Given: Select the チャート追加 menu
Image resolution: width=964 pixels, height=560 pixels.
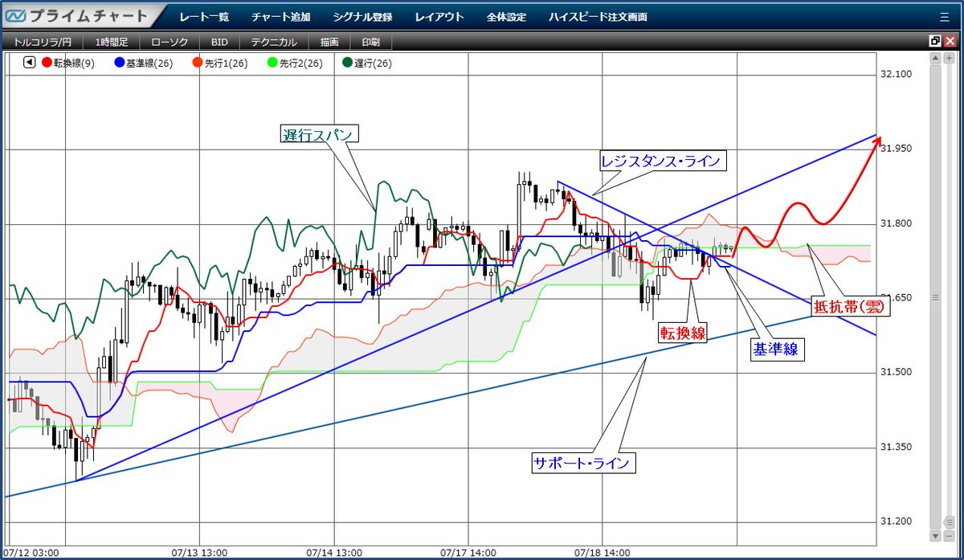Looking at the screenshot, I should (x=280, y=17).
